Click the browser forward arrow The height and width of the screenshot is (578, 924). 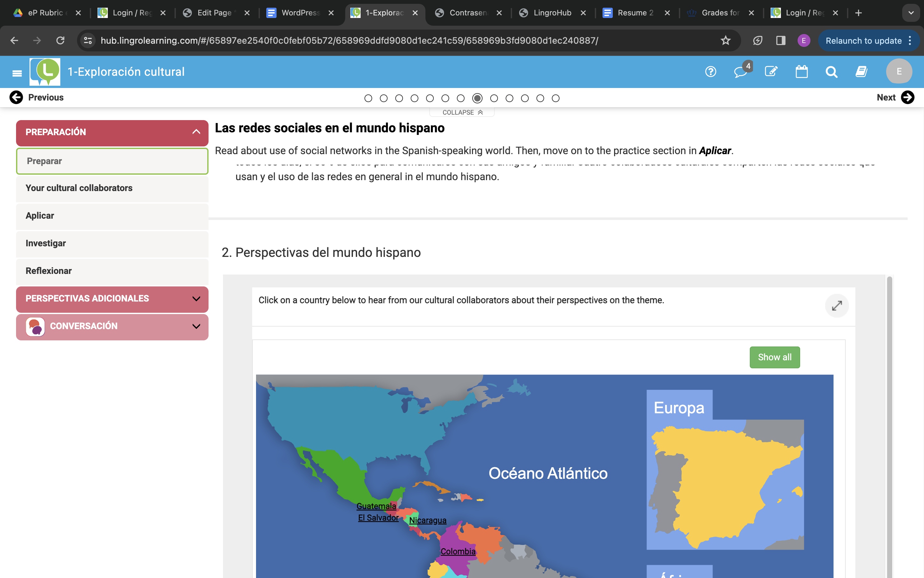point(37,40)
